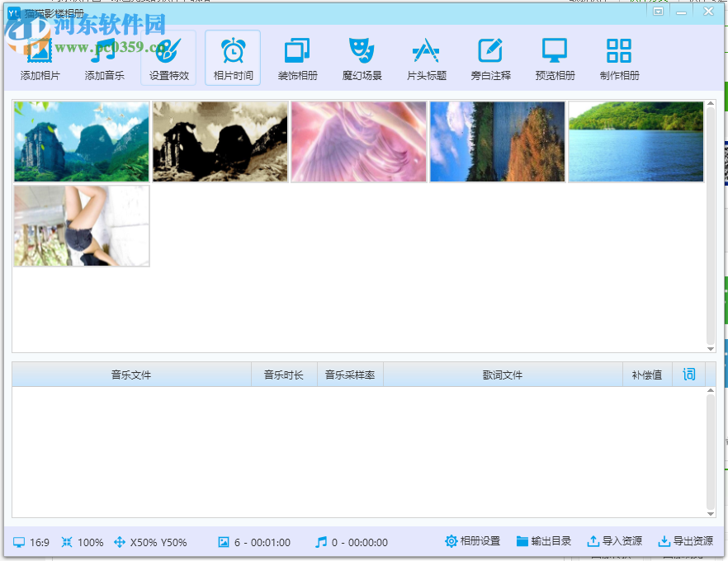Click the 词 lyrics column icon
This screenshot has height=561, width=728.
689,375
